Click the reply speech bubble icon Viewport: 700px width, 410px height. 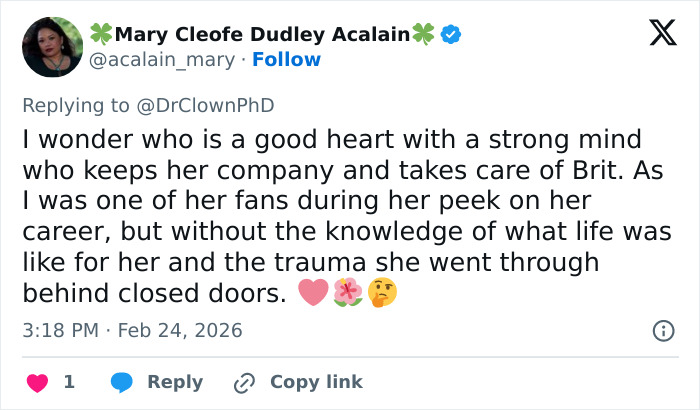pos(120,382)
